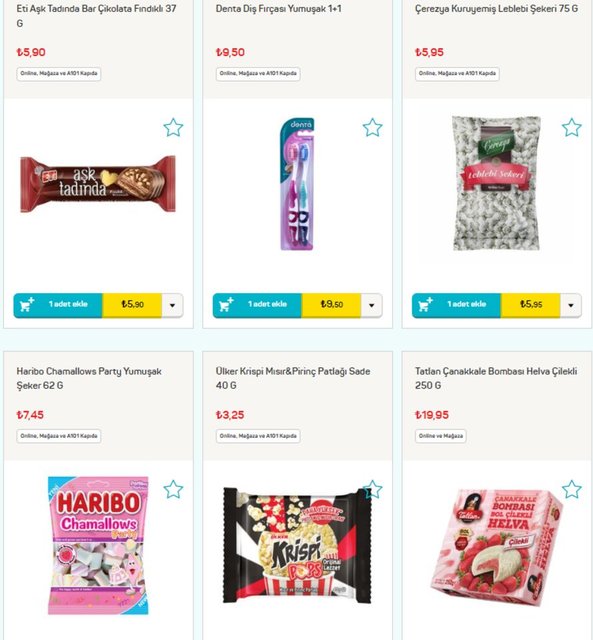The height and width of the screenshot is (640, 593).
Task: Expand quantity dropdown for Denta toothbrush
Action: [x=371, y=305]
